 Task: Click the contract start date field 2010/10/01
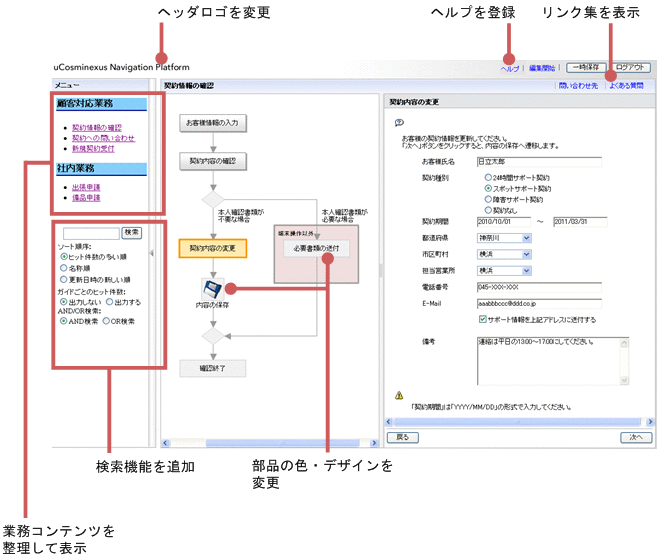pos(504,222)
